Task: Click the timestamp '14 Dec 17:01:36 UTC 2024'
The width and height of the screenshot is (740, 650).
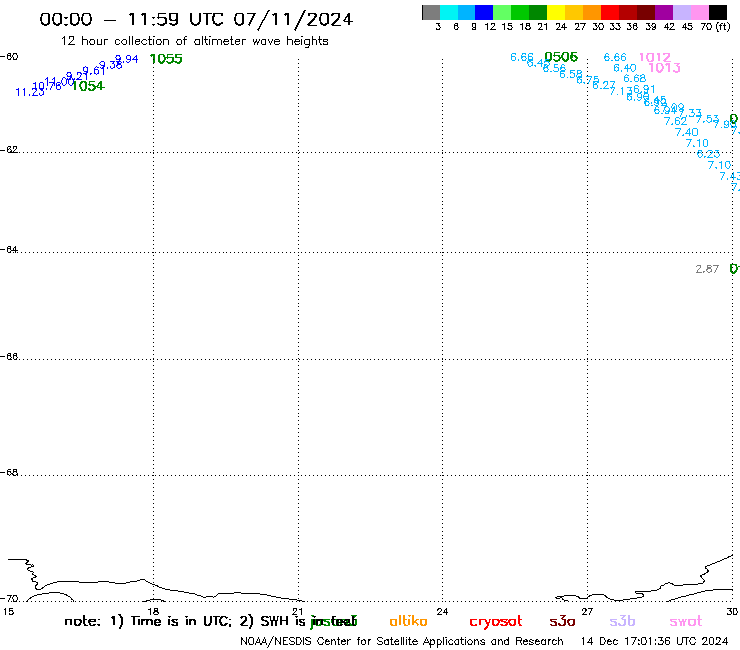Action: 655,642
